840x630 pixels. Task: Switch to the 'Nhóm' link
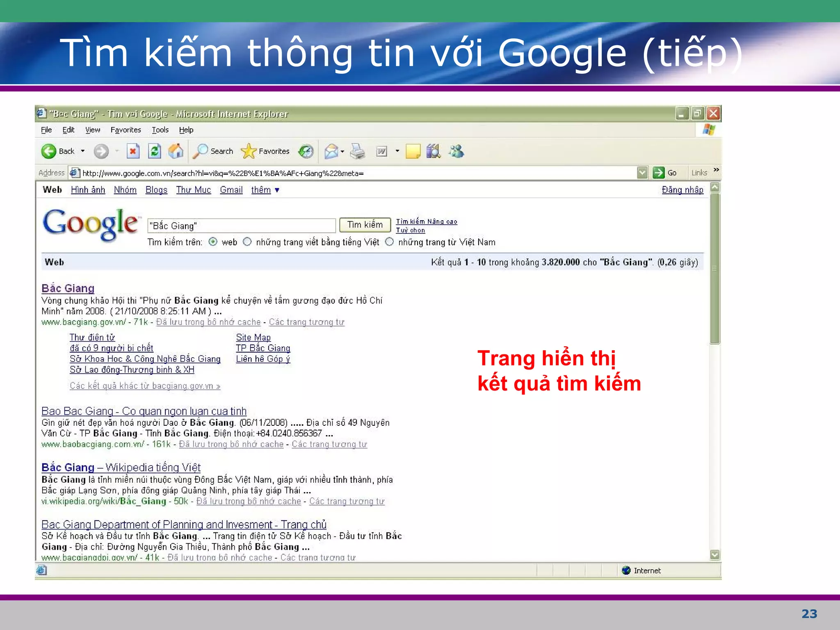[x=125, y=190]
